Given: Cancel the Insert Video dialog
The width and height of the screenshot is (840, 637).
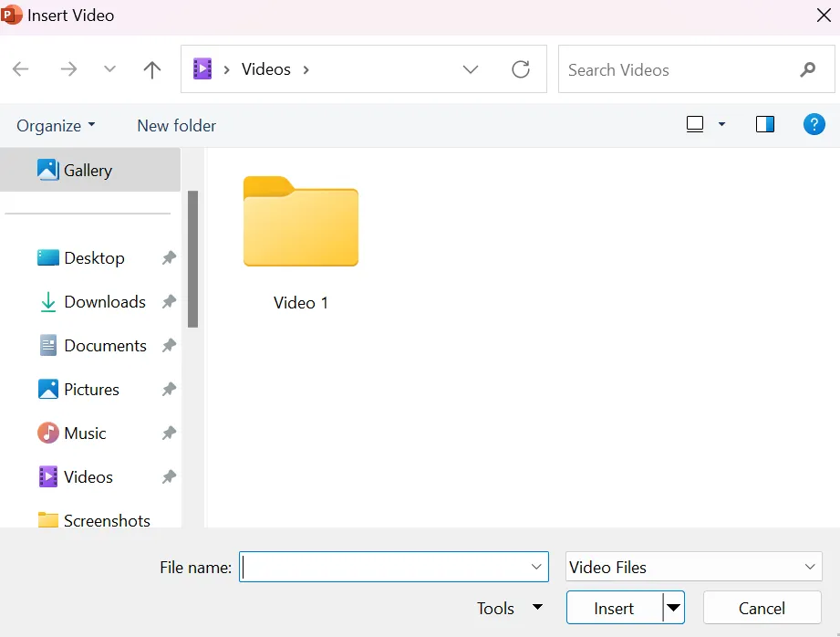Looking at the screenshot, I should click(762, 608).
